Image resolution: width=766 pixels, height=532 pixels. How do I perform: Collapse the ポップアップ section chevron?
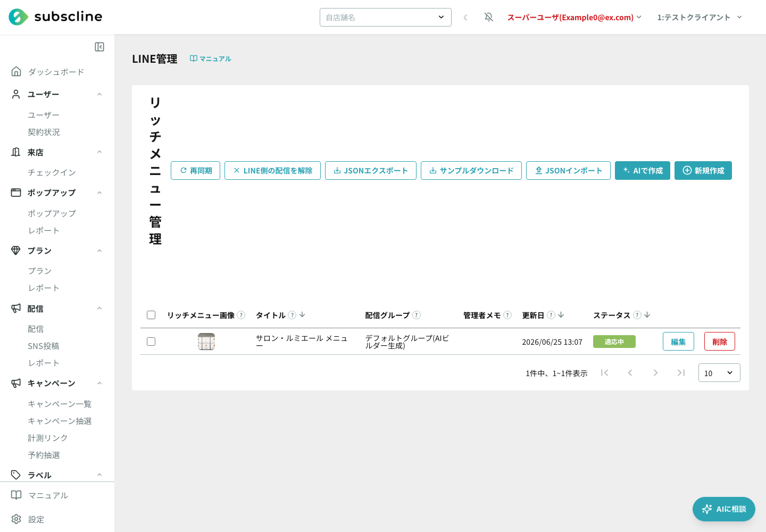click(x=99, y=193)
